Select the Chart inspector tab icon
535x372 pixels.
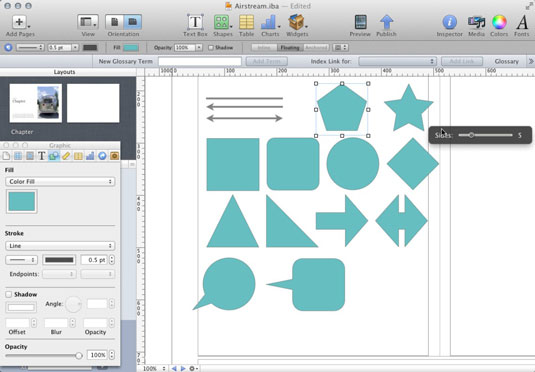tap(90, 156)
